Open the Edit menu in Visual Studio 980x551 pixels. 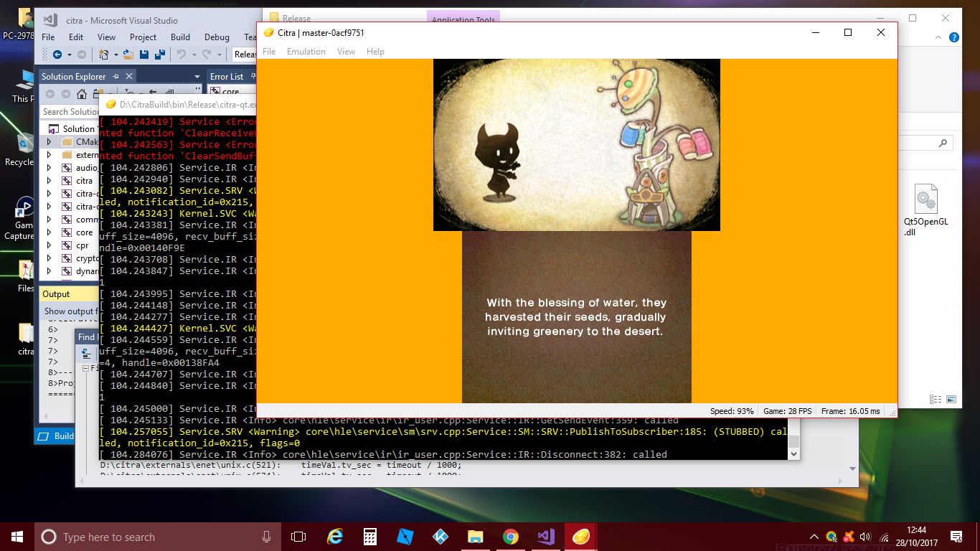76,37
